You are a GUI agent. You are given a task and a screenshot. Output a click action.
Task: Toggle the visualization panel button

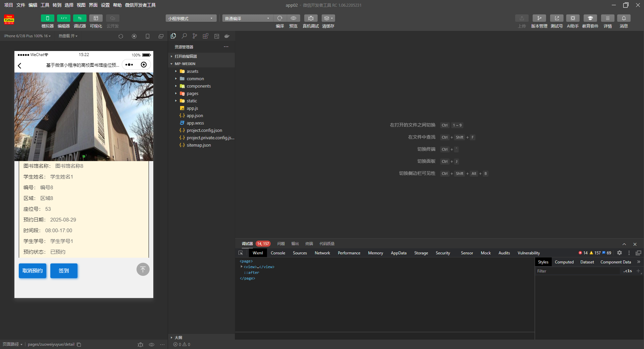tap(96, 18)
